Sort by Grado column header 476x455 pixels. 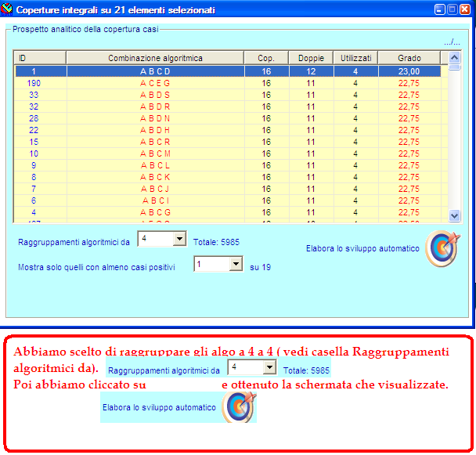(x=409, y=58)
